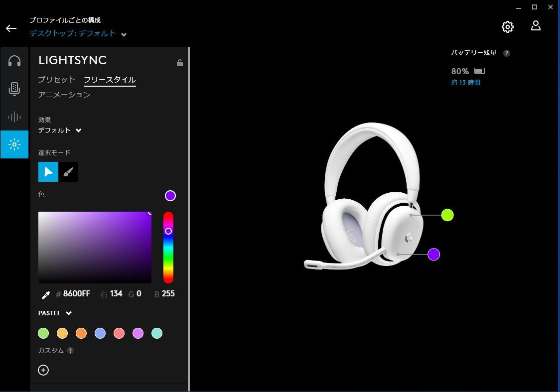The image size is (560, 392).
Task: Open the user account icon
Action: click(x=536, y=26)
